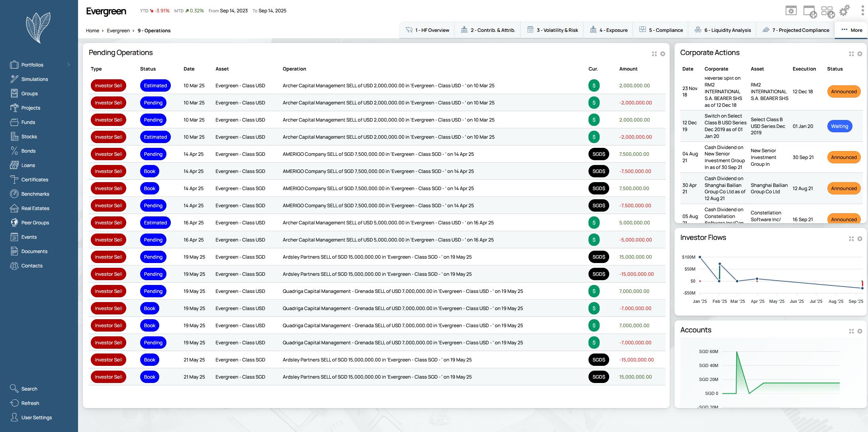Open the More tabs dropdown

pyautogui.click(x=851, y=30)
